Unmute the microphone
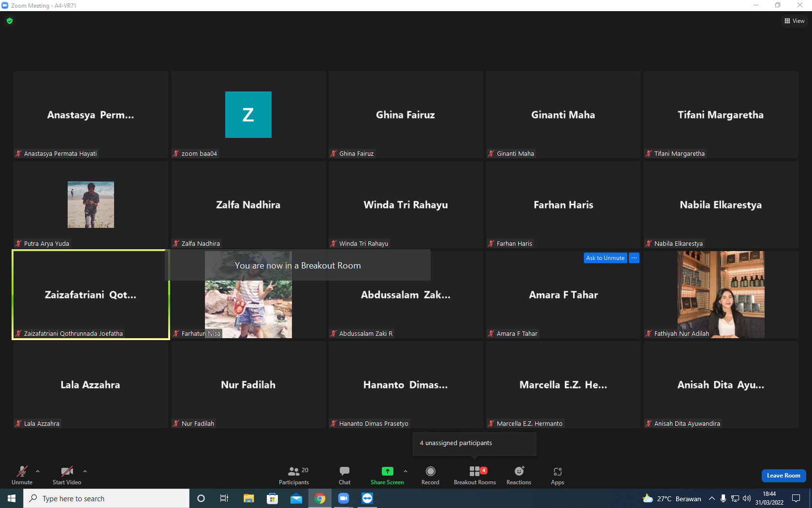This screenshot has height=508, width=812. [22, 475]
